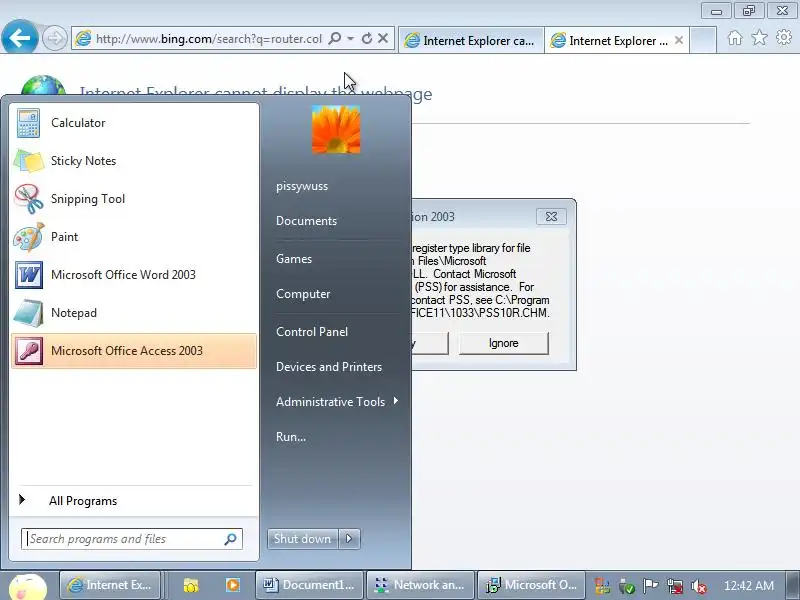Open Windows Media Player taskbar icon
Viewport: 800px width, 600px height.
click(x=233, y=585)
